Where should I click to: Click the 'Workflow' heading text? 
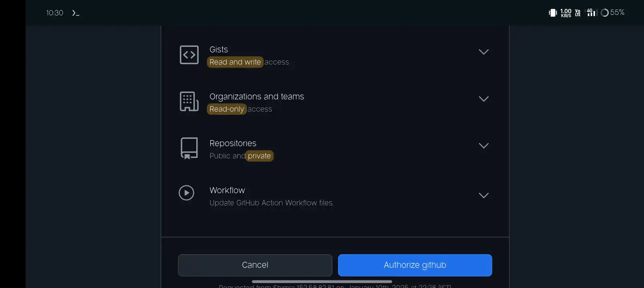227,190
